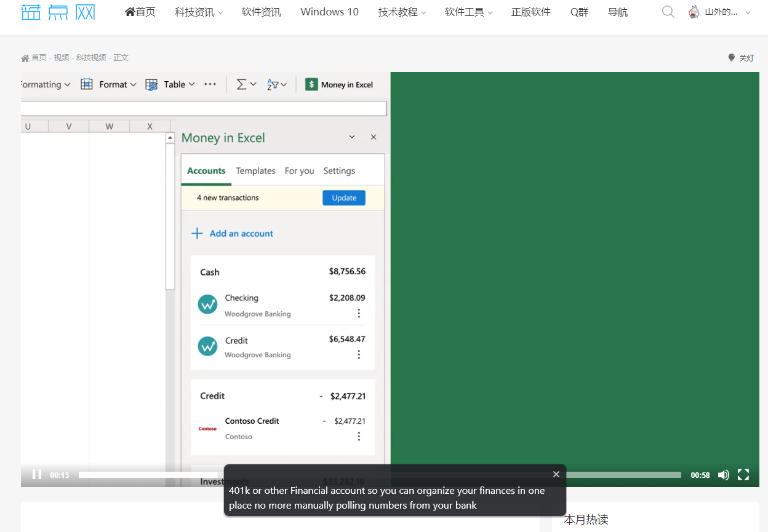Screen dimensions: 768x532
Task: Mute the video volume
Action: pos(724,475)
